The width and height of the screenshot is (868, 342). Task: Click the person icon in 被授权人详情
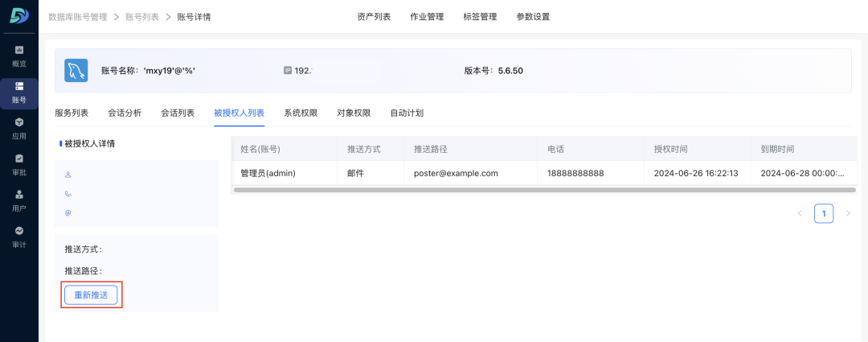pyautogui.click(x=68, y=175)
